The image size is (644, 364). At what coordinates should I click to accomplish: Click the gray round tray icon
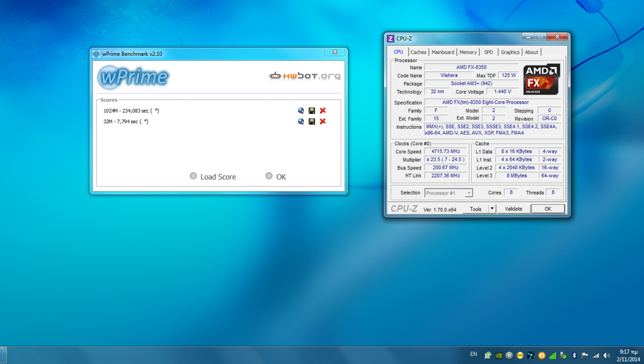coord(509,355)
